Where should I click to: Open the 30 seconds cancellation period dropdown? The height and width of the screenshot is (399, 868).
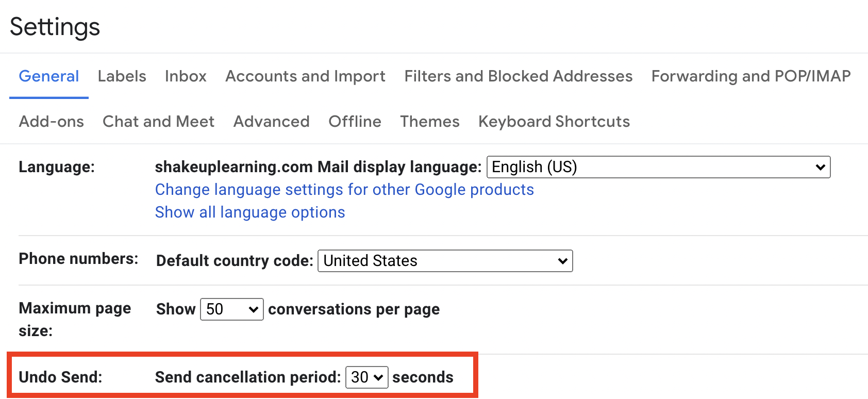click(x=367, y=377)
